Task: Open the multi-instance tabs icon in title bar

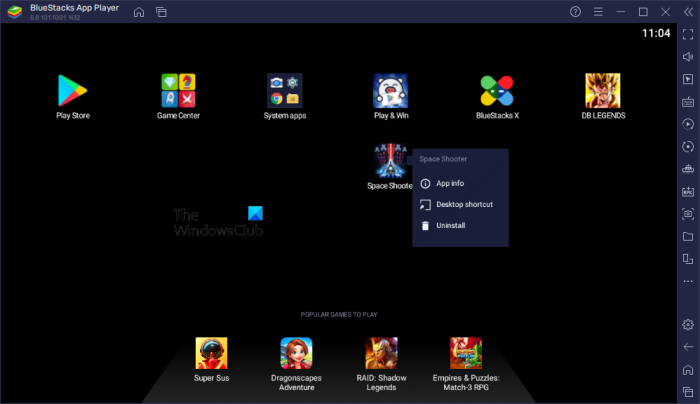Action: 161,12
